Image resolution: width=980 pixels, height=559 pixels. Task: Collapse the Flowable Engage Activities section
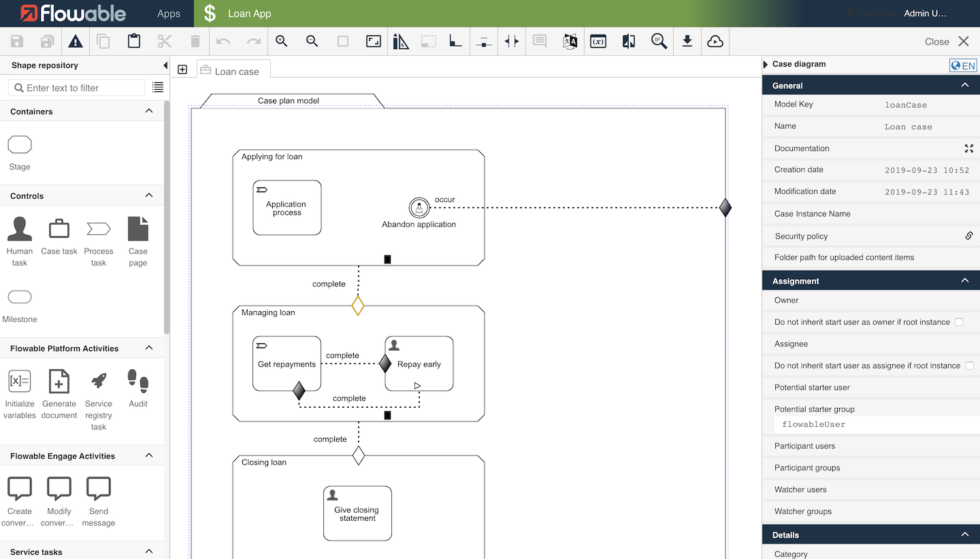[148, 456]
